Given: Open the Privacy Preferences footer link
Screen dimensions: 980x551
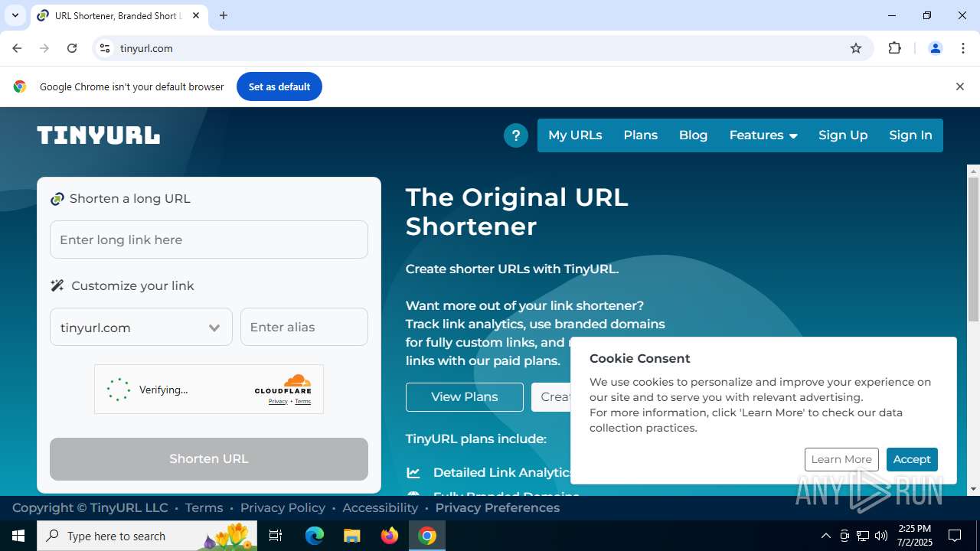Looking at the screenshot, I should click(498, 508).
